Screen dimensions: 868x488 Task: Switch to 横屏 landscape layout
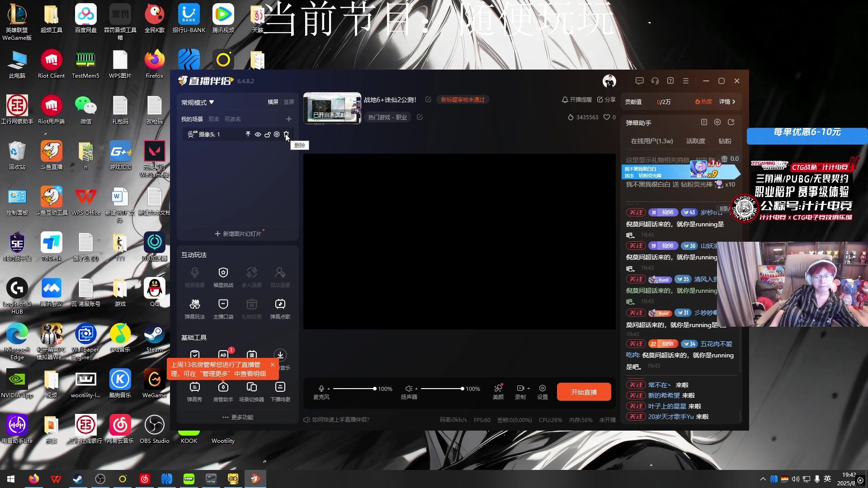click(273, 102)
